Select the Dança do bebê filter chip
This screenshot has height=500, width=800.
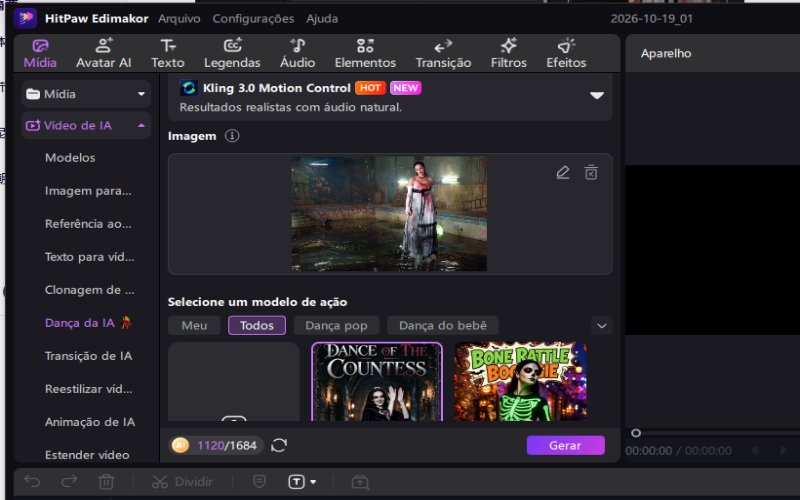point(442,326)
